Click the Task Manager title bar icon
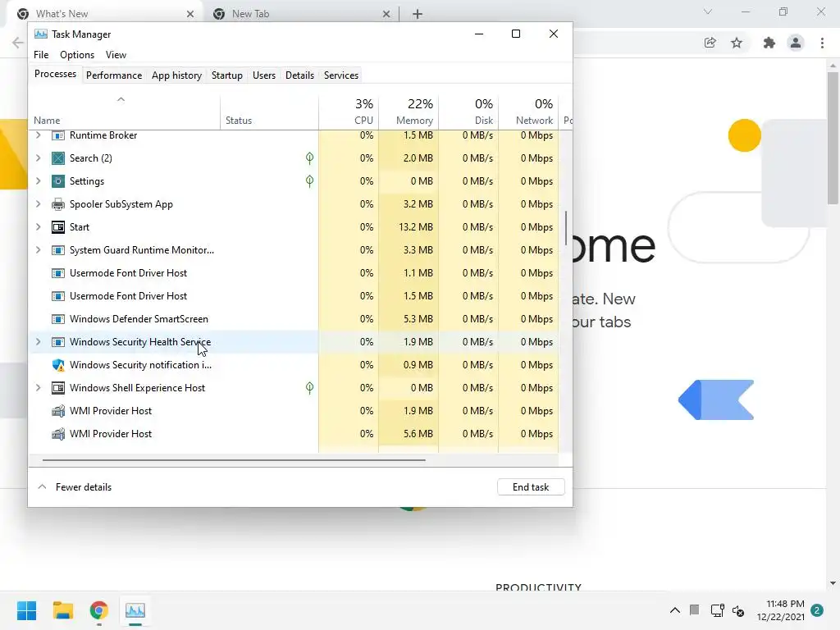This screenshot has width=840, height=630. [x=41, y=34]
